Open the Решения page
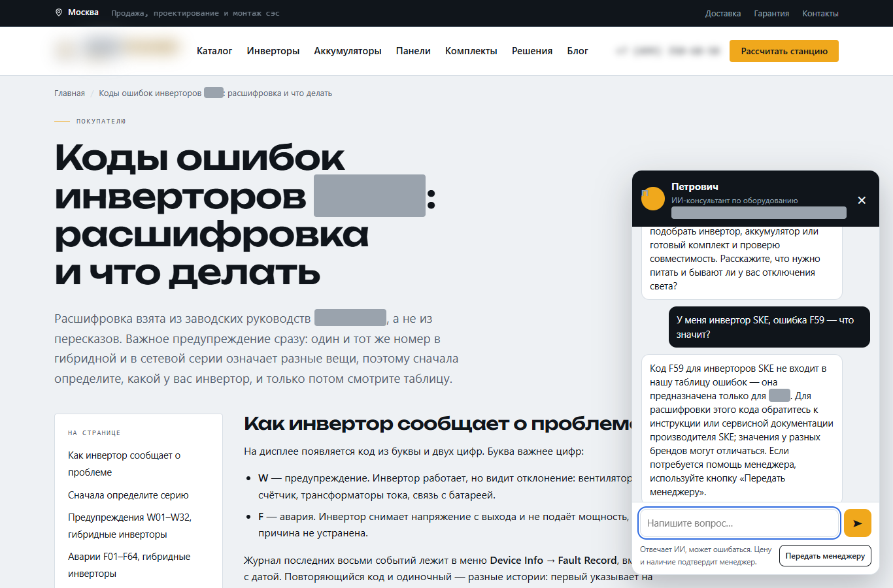 [x=532, y=51]
